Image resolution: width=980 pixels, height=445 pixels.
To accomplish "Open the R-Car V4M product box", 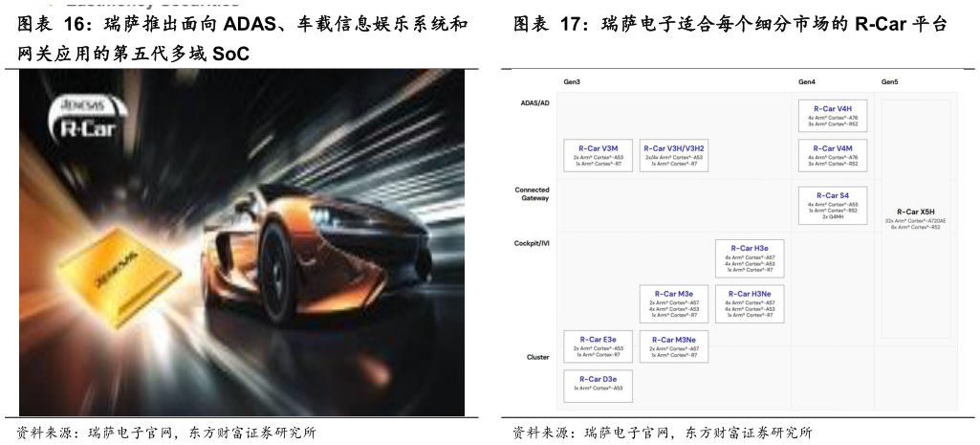I will click(832, 155).
